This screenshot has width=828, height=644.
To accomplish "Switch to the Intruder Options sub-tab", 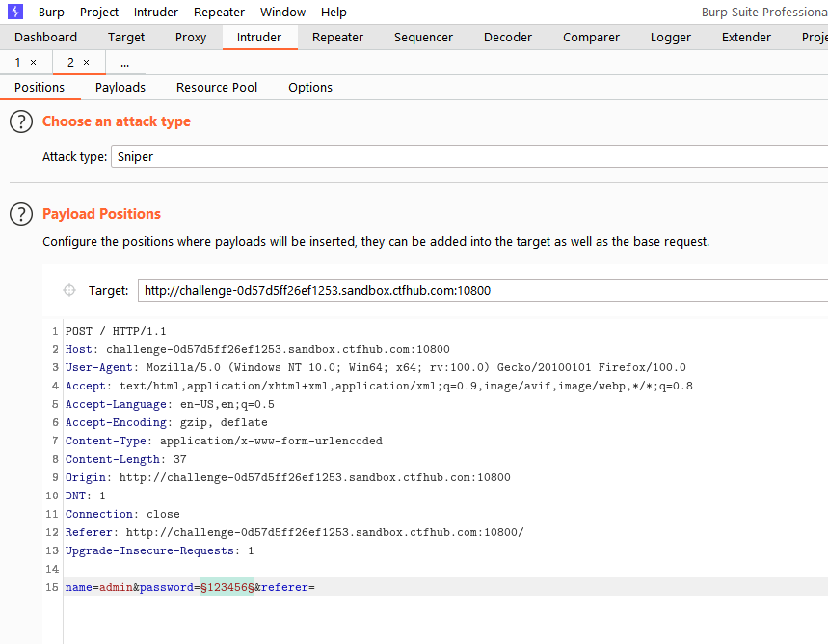I will click(x=310, y=87).
